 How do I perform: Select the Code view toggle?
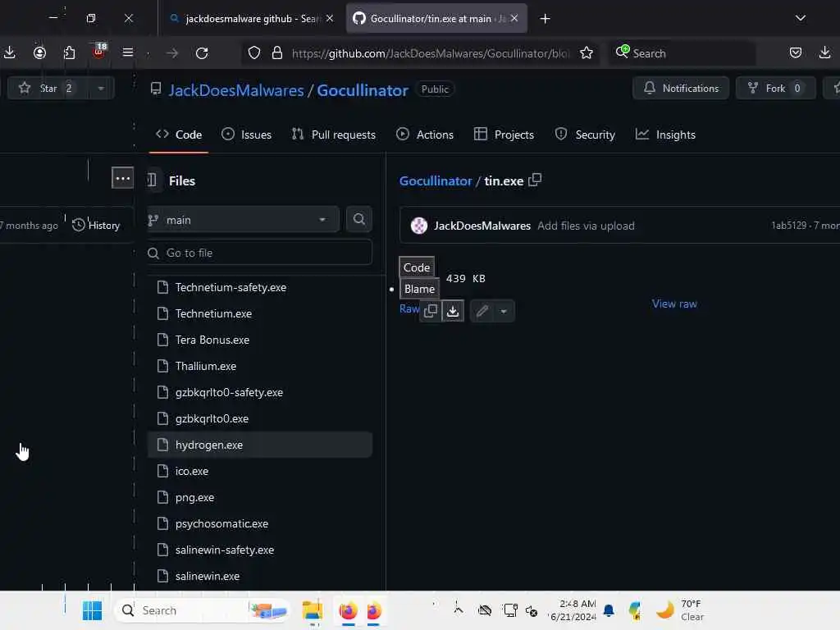pyautogui.click(x=417, y=267)
